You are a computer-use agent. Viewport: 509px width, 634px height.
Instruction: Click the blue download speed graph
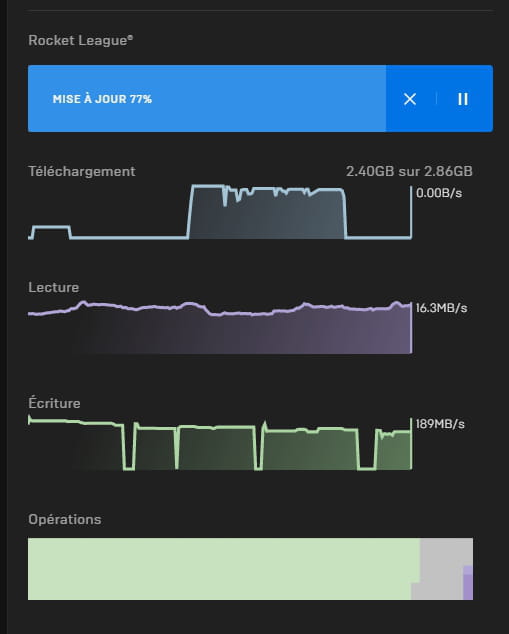tap(220, 212)
